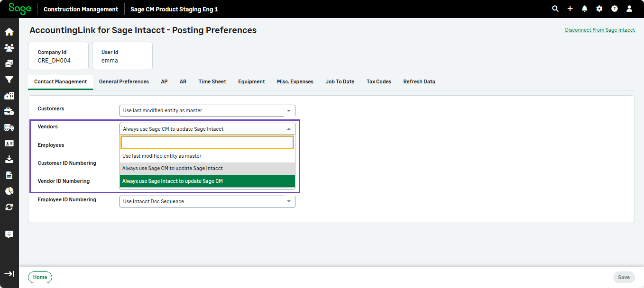
Task: Open contacts people icon in sidebar
Action: (9, 47)
